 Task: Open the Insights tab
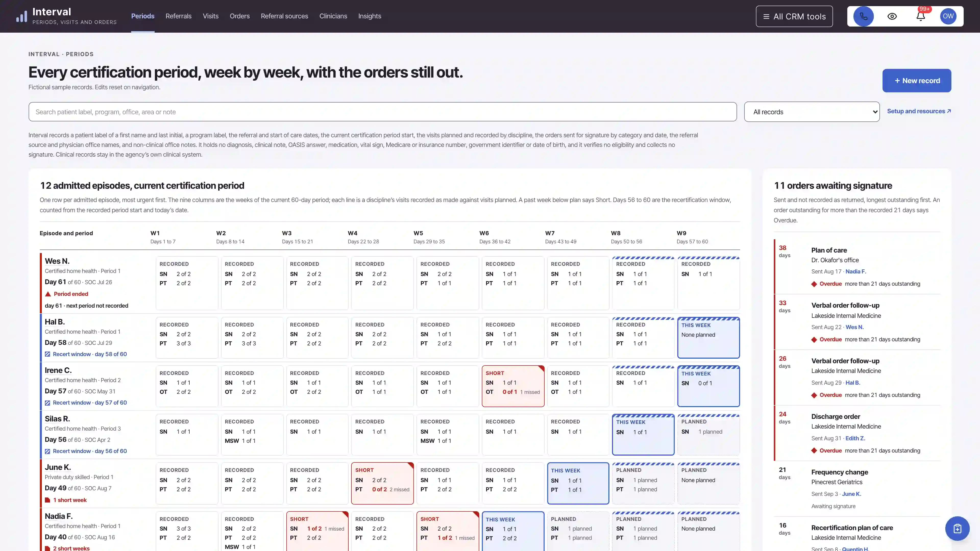pos(369,16)
